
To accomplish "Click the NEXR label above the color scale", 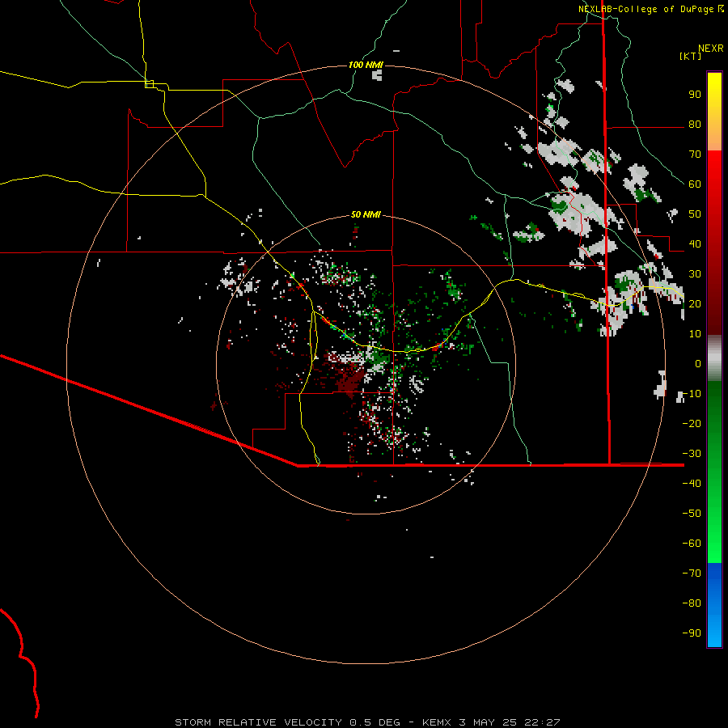I will (711, 49).
